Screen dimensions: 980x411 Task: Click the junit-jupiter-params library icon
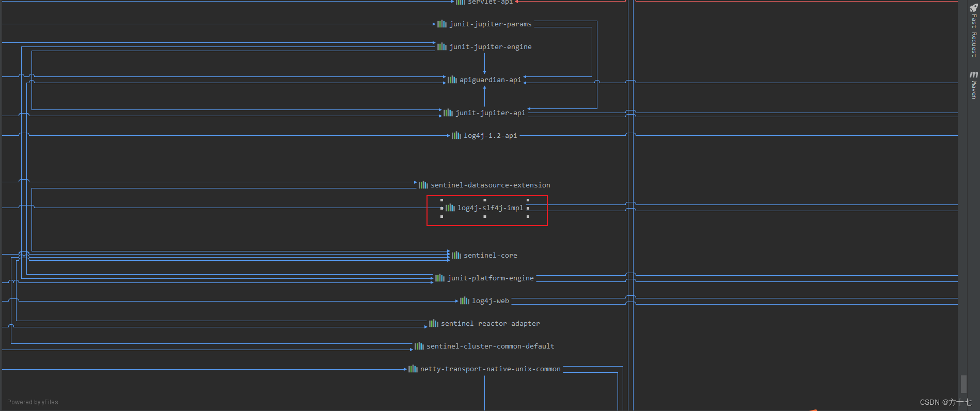(442, 24)
